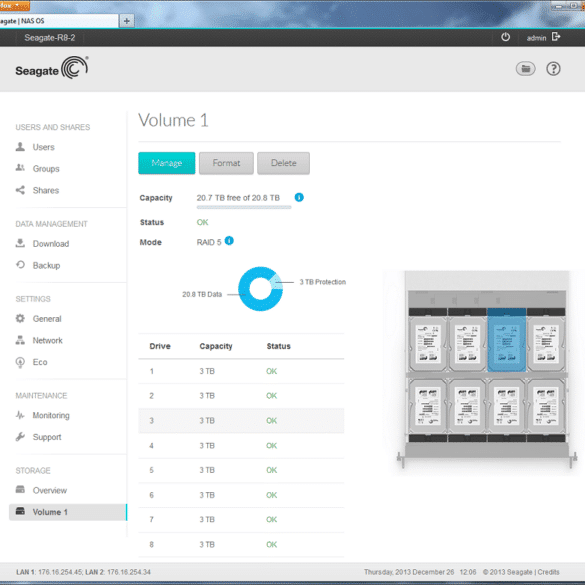Select drive 1 row in table
Image resolution: width=585 pixels, height=585 pixels.
241,371
